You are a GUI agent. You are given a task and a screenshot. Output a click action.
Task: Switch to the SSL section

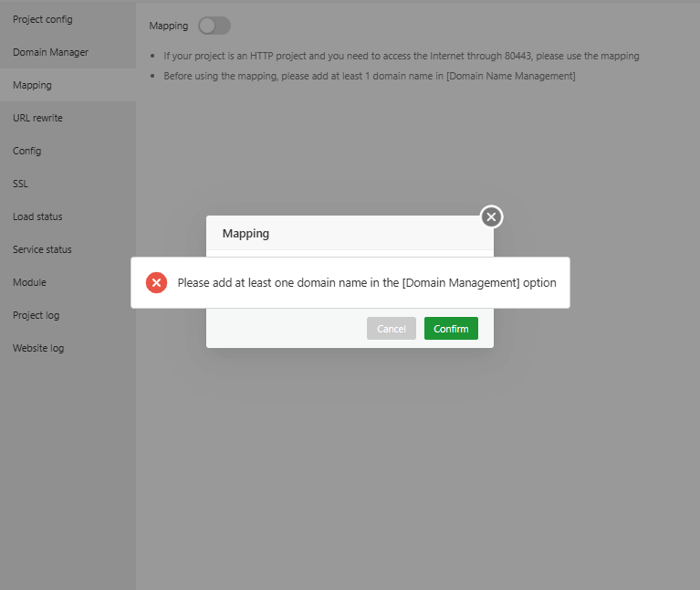tap(68, 184)
